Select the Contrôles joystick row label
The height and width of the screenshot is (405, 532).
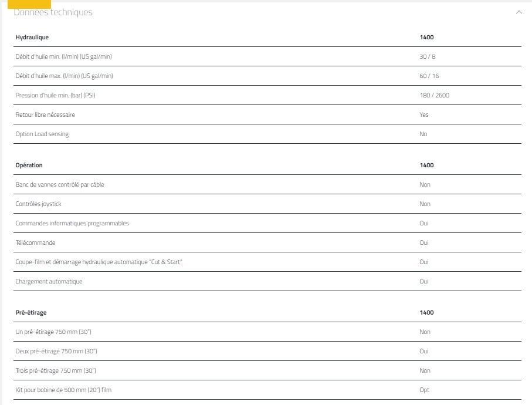pyautogui.click(x=38, y=204)
